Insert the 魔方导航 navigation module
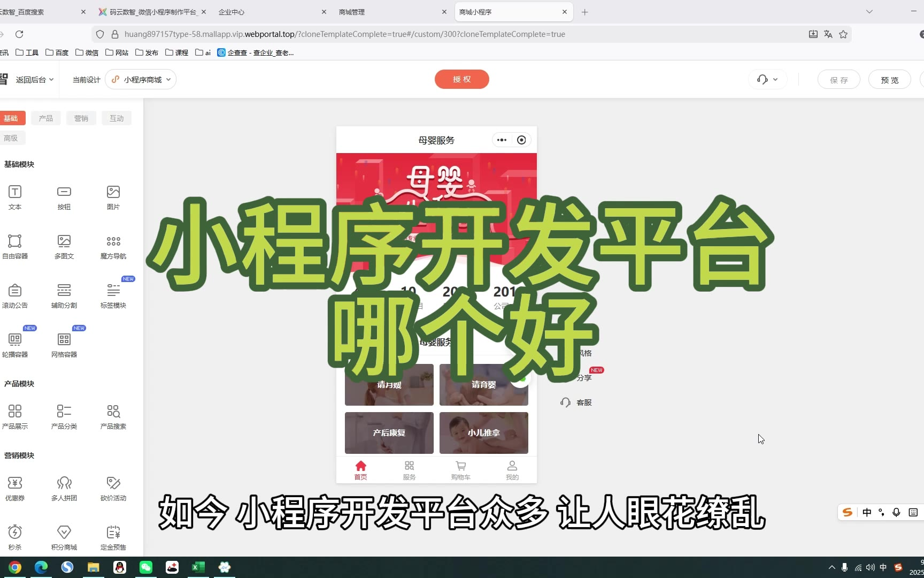The width and height of the screenshot is (924, 578). point(113,247)
